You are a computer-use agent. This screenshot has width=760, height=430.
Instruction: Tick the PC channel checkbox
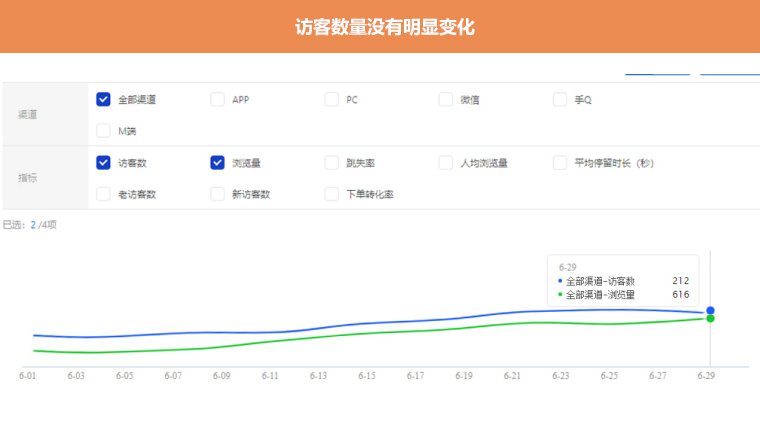(x=331, y=99)
